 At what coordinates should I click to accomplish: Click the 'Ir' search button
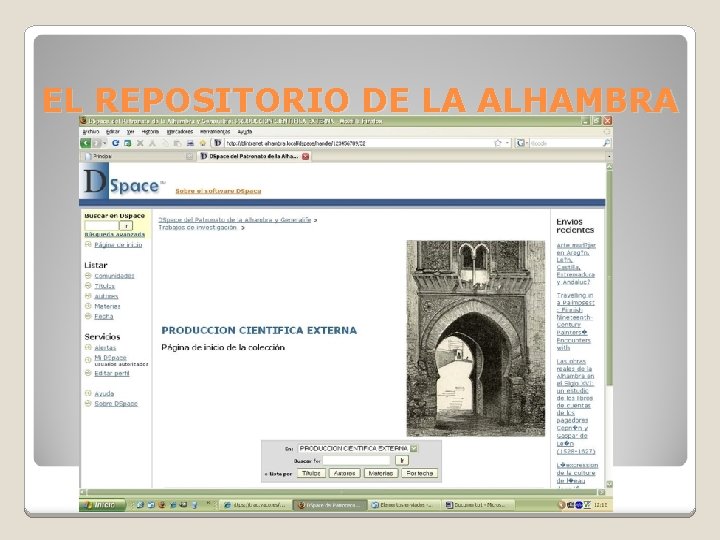[x=402, y=460]
